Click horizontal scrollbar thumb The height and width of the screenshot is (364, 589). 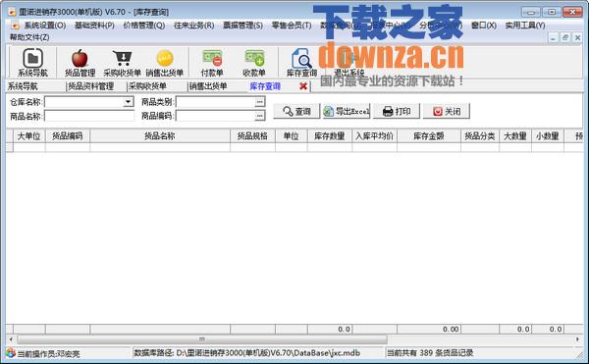202,339
